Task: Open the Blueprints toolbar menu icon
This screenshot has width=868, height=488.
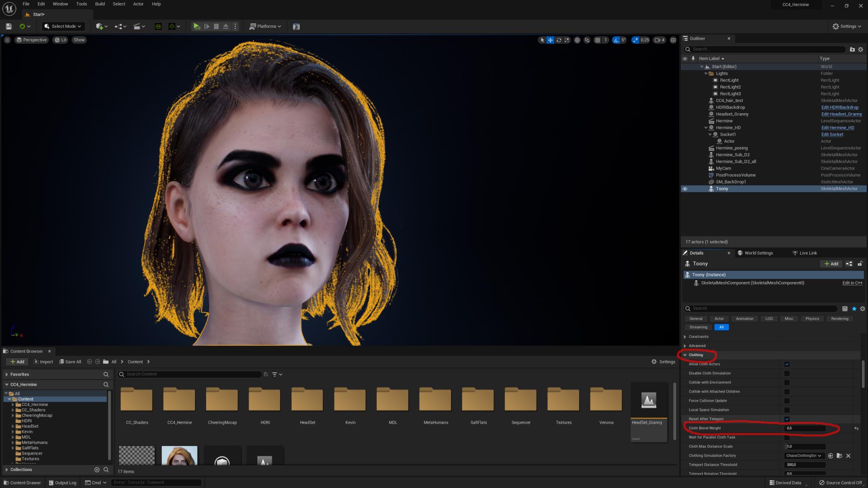Action: click(120, 26)
